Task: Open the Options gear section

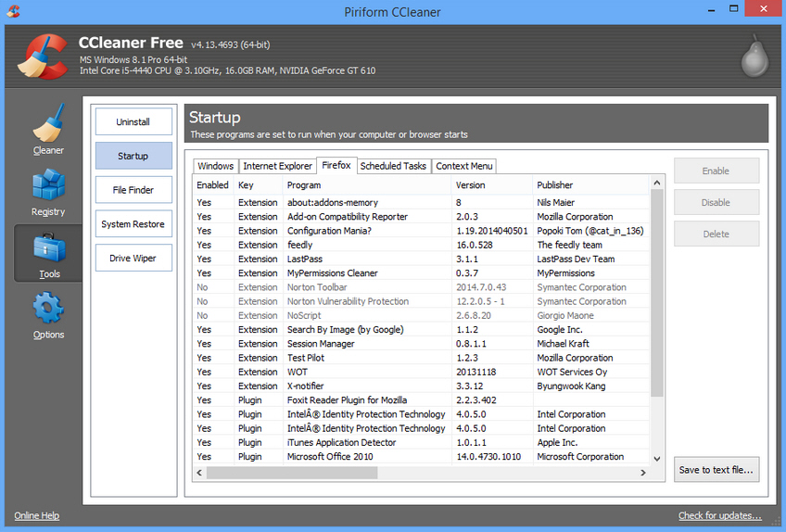Action: (48, 316)
